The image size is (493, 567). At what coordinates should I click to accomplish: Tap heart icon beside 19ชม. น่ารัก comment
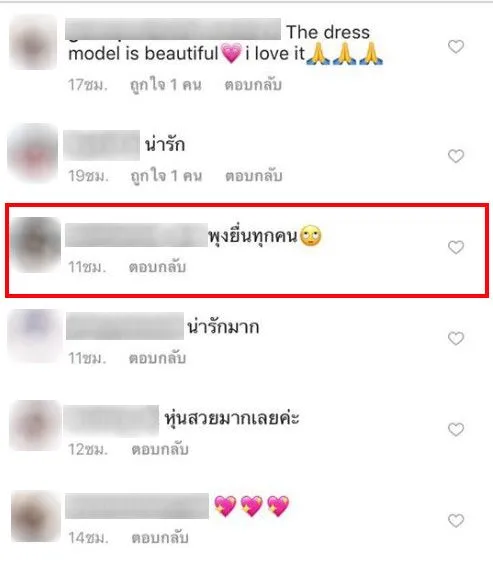(456, 156)
